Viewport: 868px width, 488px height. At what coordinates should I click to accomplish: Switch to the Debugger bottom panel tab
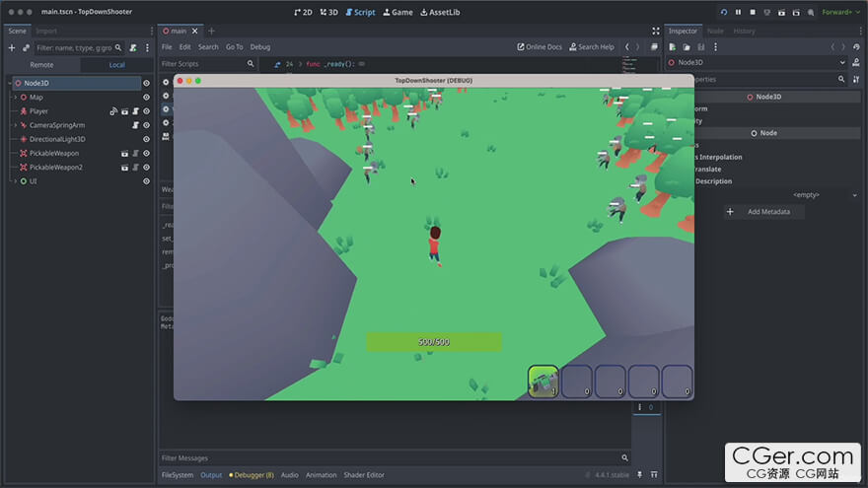(x=252, y=475)
